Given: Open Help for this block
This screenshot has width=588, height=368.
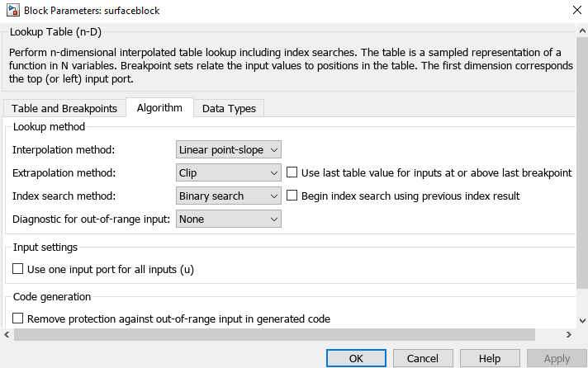Looking at the screenshot, I should pyautogui.click(x=490, y=358).
